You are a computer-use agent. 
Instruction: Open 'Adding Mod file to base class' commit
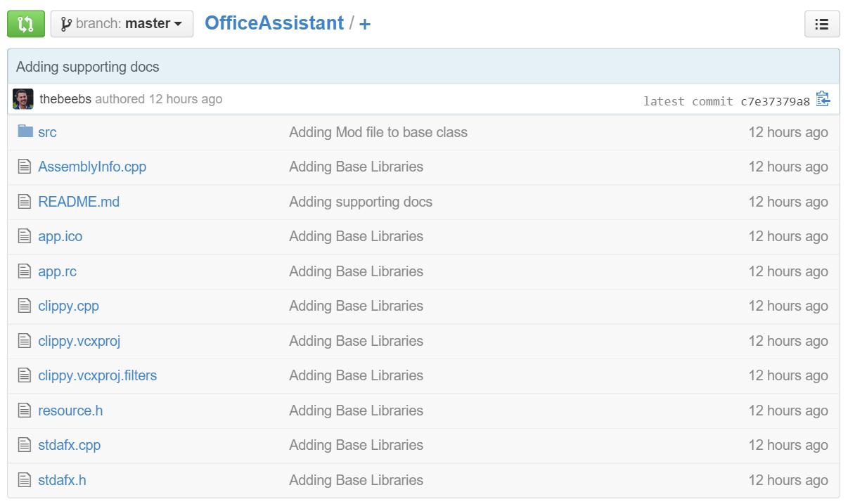coord(378,132)
